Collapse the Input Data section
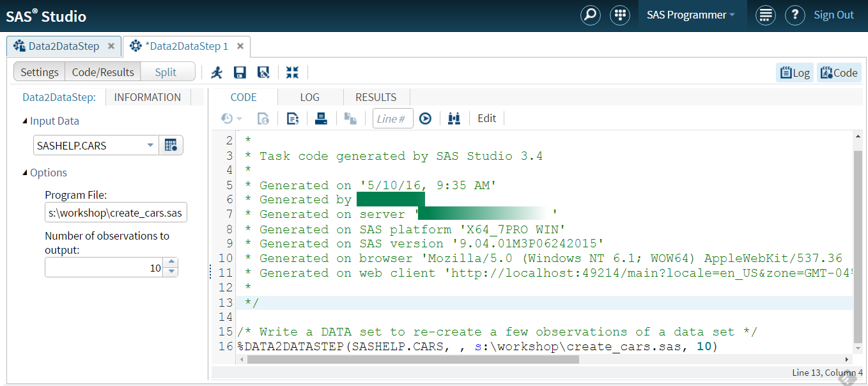This screenshot has width=868, height=386. (x=25, y=121)
